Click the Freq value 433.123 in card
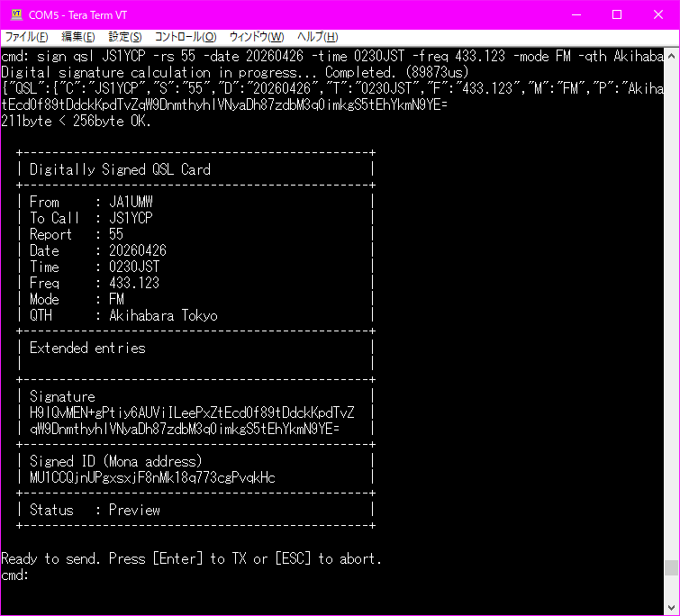 pos(134,283)
